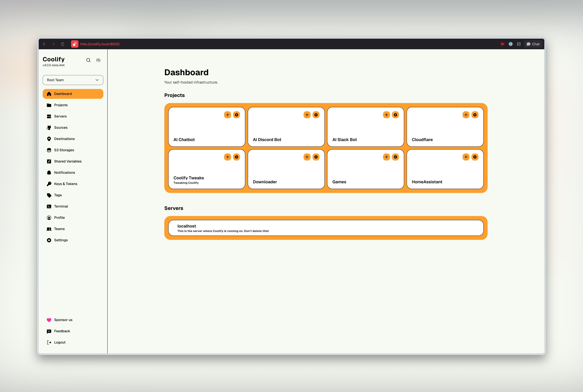Viewport: 583px width, 392px height.
Task: Open the red shield extension icon
Action: tap(502, 44)
